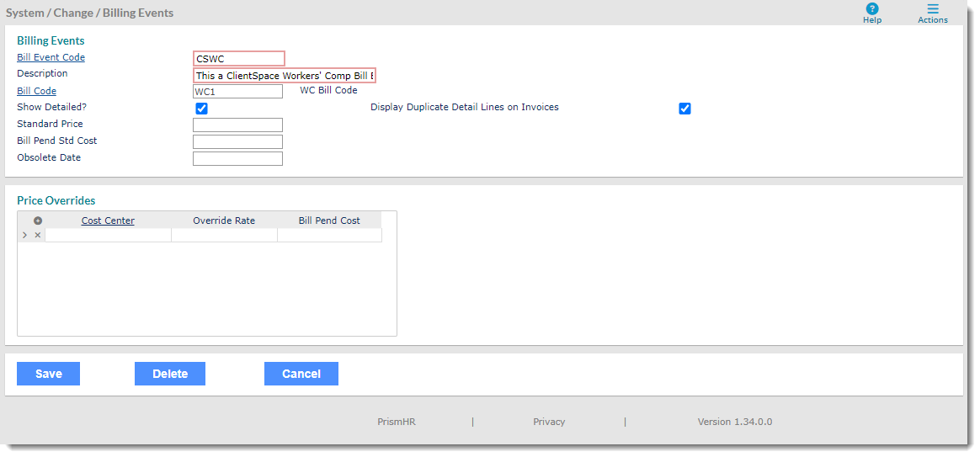Click the Cost Center column header link
This screenshot has width=980, height=457.
[x=108, y=221]
